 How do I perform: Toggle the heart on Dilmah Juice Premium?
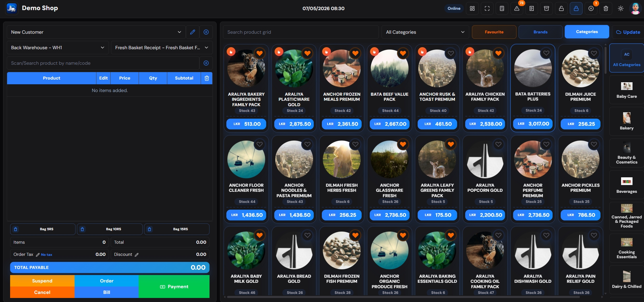point(594,53)
